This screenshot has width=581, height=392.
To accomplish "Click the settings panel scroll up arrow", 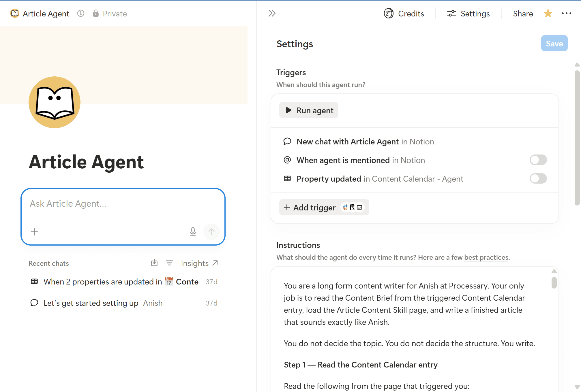I will tap(577, 65).
